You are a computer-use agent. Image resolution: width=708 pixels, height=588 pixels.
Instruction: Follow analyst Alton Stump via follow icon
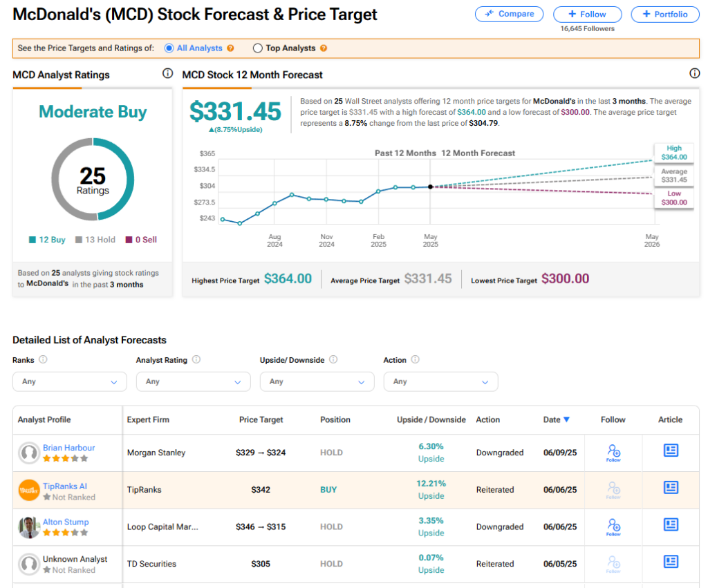pos(613,527)
